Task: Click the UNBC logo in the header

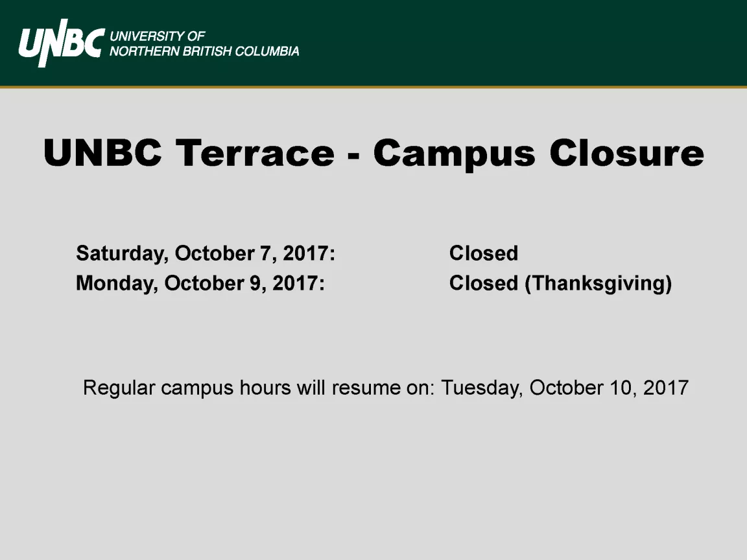Action: click(61, 43)
